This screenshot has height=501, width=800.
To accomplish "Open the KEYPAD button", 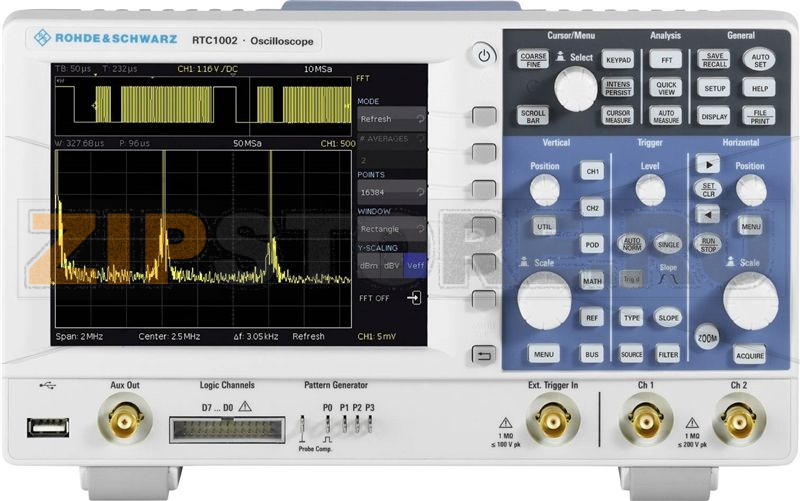I will 618,60.
